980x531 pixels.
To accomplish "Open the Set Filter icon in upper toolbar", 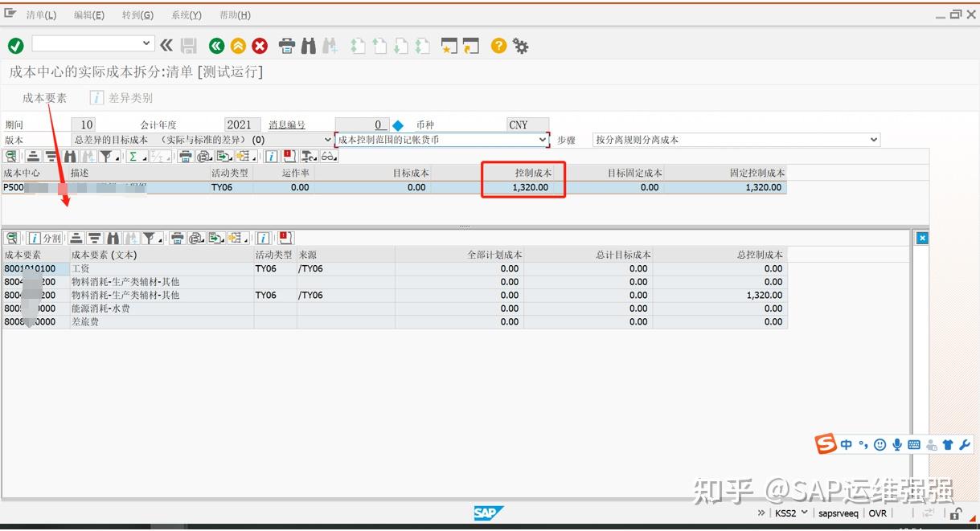I will pyautogui.click(x=104, y=157).
